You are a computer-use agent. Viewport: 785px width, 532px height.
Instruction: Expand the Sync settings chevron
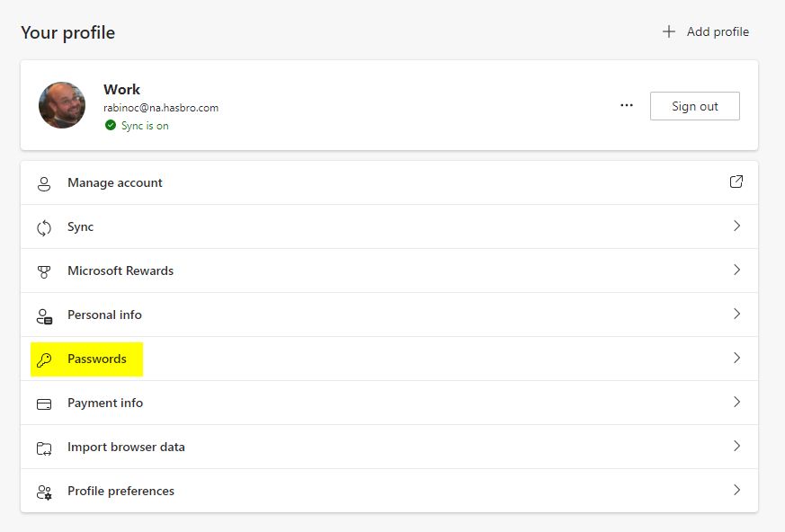(736, 226)
